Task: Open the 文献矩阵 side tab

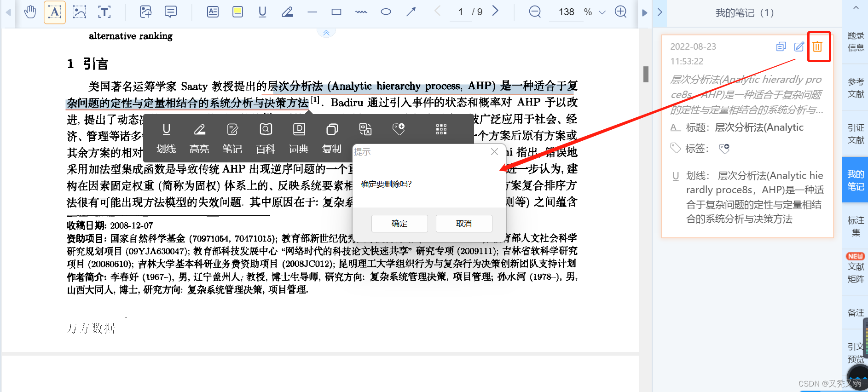Action: tap(856, 272)
